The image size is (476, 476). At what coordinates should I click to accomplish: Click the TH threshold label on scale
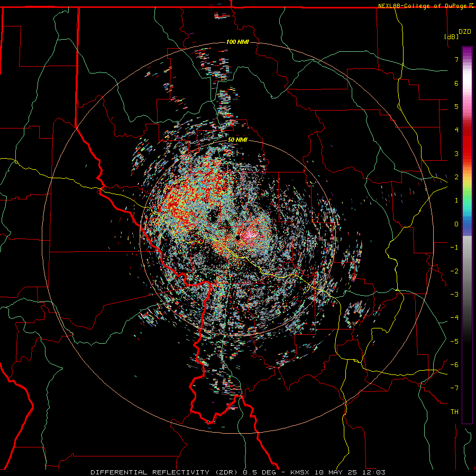[x=454, y=412]
